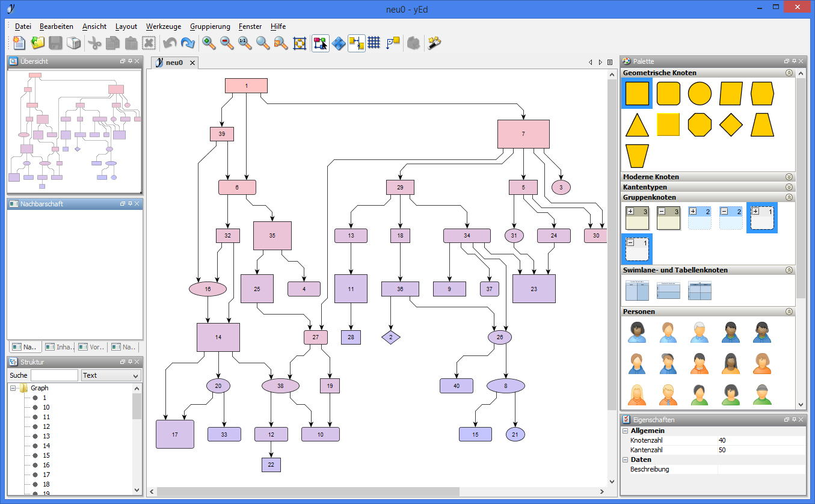Open the Werkzeuge menu
The image size is (815, 504).
click(x=164, y=26)
